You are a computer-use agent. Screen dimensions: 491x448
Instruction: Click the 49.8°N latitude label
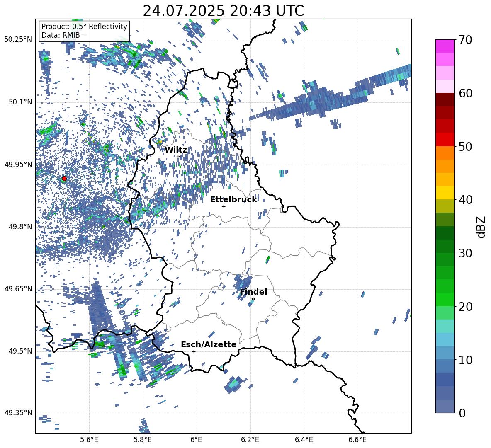pos(20,227)
